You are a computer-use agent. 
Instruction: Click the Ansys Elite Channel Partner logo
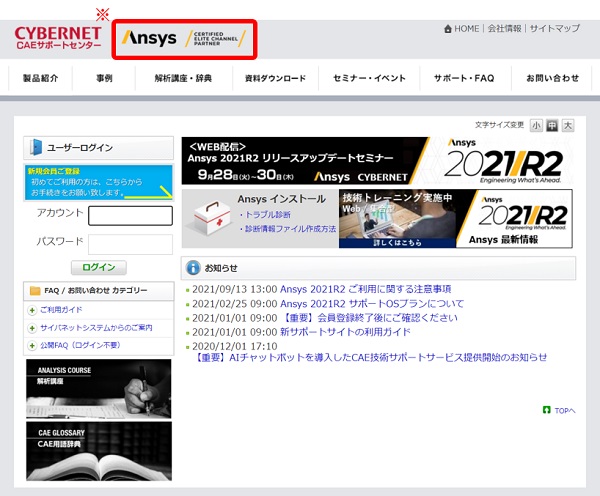[184, 39]
